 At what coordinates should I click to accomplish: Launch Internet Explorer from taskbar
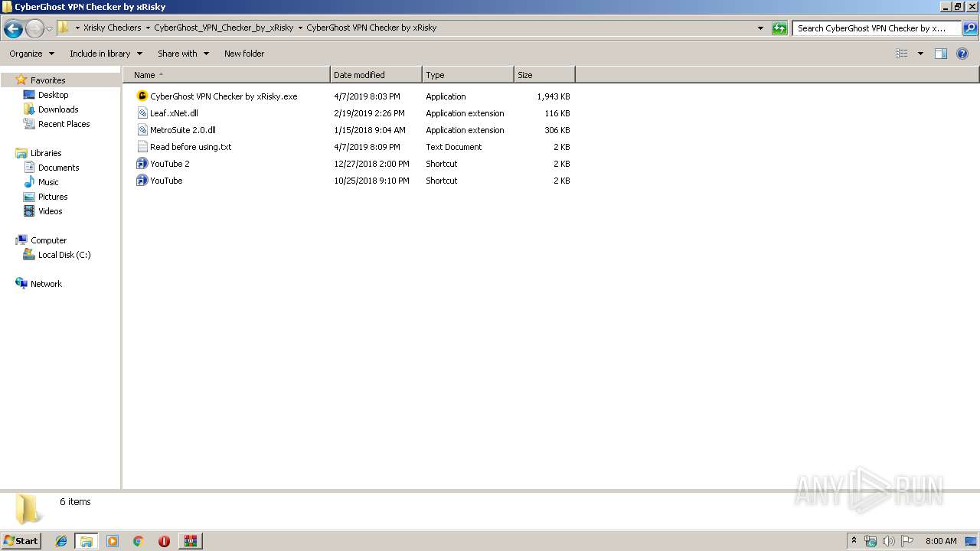(x=61, y=541)
